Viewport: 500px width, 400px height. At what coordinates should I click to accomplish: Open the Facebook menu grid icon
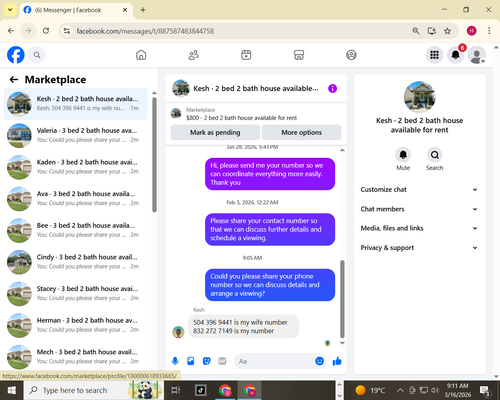(x=434, y=55)
